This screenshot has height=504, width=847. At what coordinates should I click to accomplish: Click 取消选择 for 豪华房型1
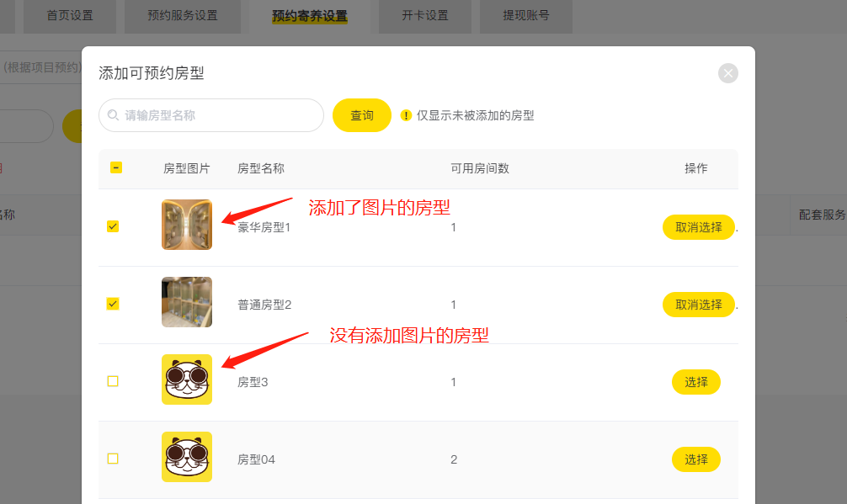pyautogui.click(x=699, y=227)
